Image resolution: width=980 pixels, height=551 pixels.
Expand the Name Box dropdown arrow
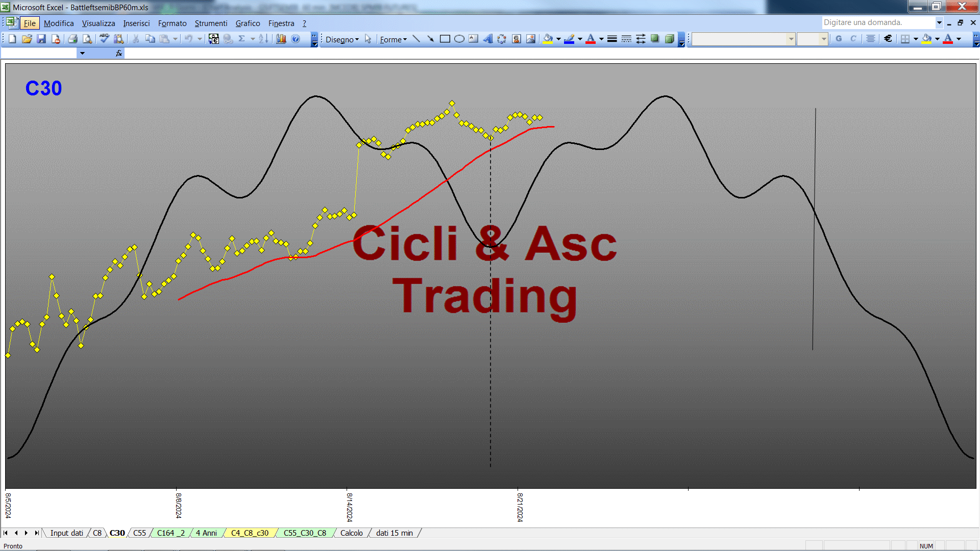coord(82,53)
